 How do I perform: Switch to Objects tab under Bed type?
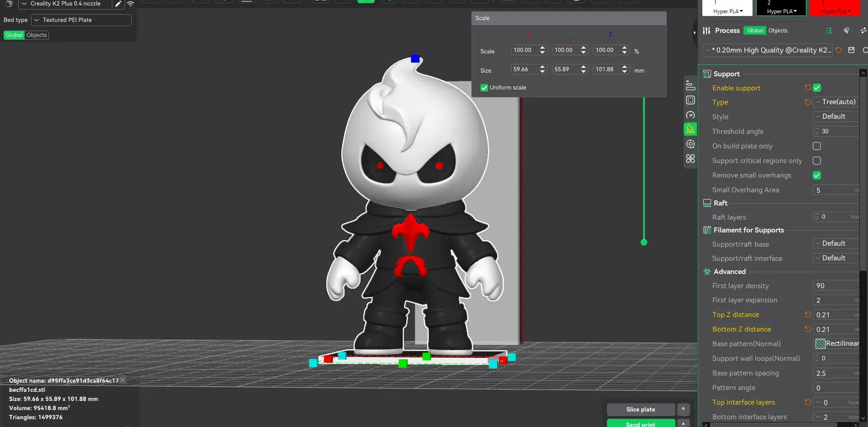pyautogui.click(x=37, y=35)
